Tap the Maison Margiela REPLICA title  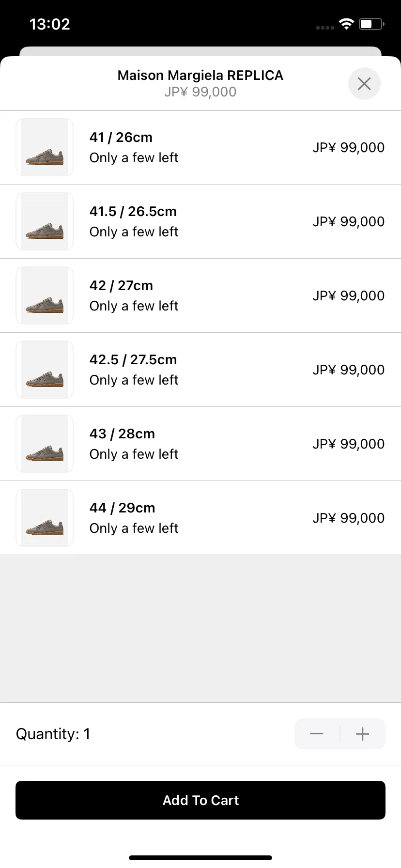pyautogui.click(x=200, y=76)
